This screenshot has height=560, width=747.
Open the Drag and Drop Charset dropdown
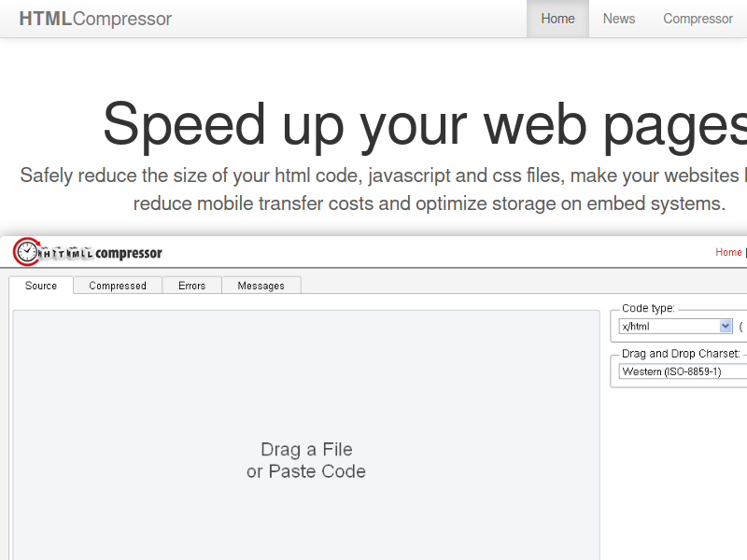point(683,371)
